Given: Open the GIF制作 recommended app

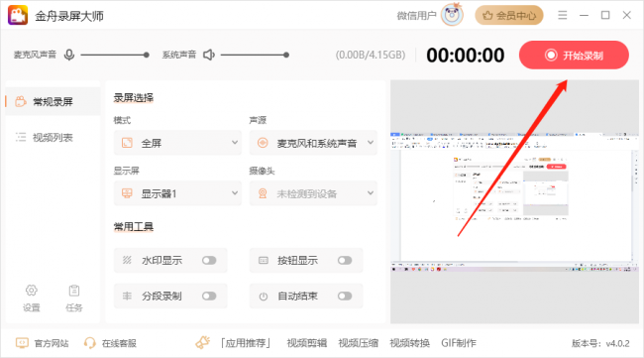Looking at the screenshot, I should [x=459, y=343].
